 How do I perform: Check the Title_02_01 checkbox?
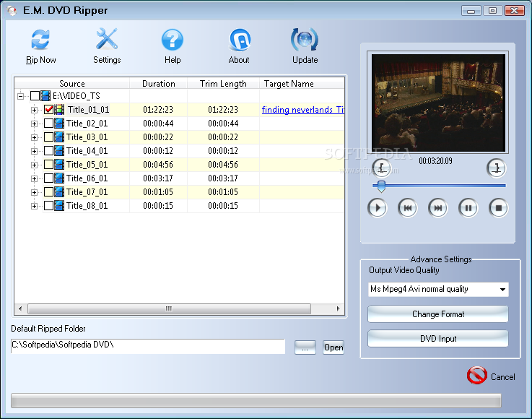coord(49,124)
